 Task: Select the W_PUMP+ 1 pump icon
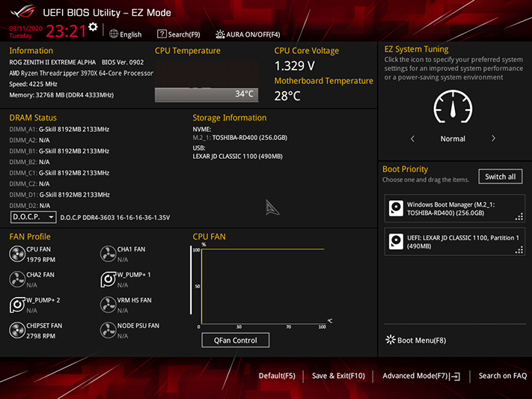(x=108, y=279)
